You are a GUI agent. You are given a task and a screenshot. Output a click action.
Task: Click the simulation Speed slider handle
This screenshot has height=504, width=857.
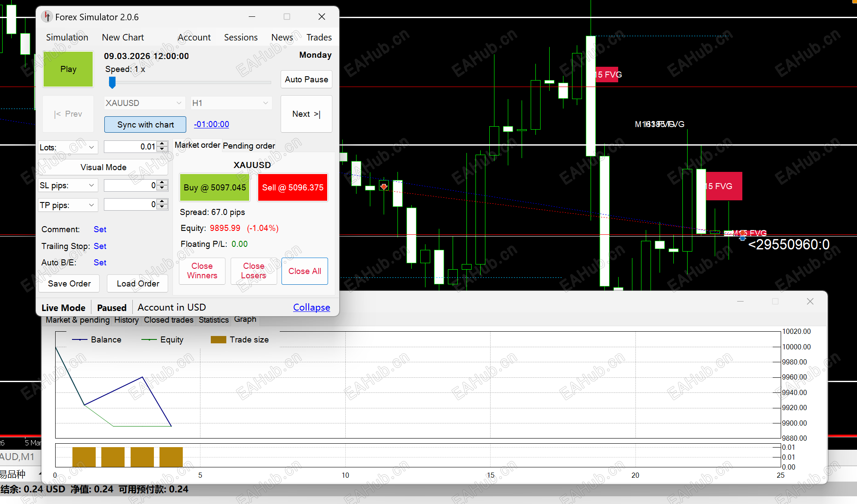click(112, 82)
